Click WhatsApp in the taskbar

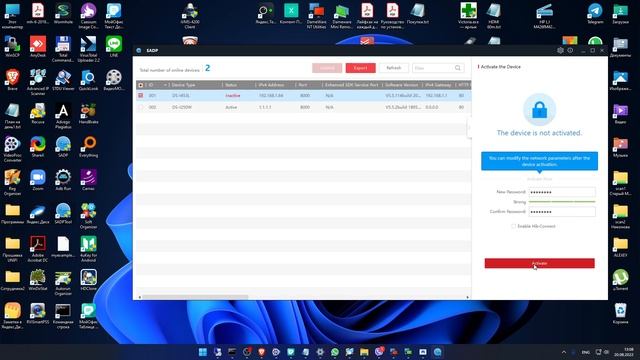click(335, 352)
